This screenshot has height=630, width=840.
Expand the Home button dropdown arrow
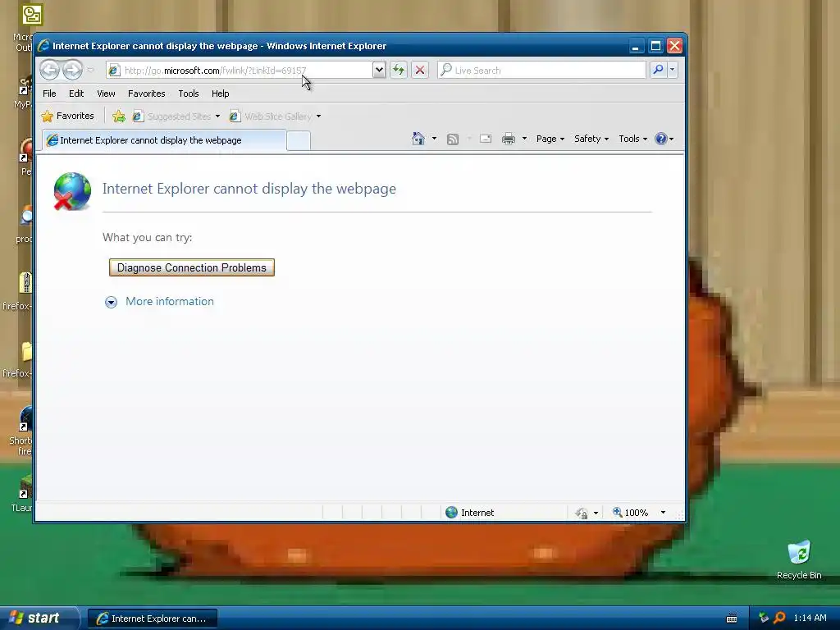[434, 139]
